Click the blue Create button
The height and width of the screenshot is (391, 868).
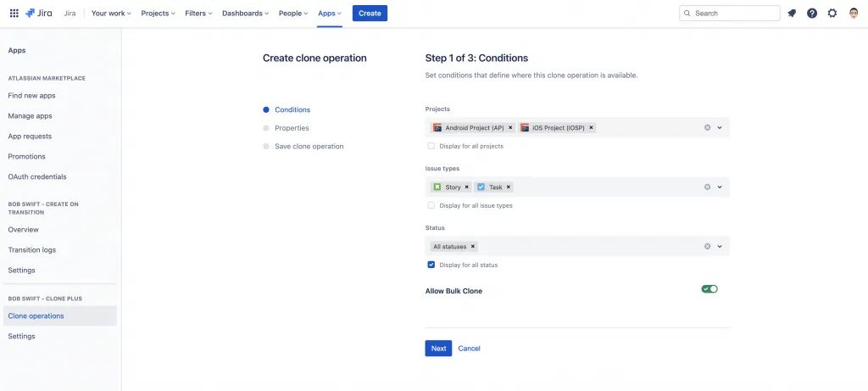click(x=370, y=14)
